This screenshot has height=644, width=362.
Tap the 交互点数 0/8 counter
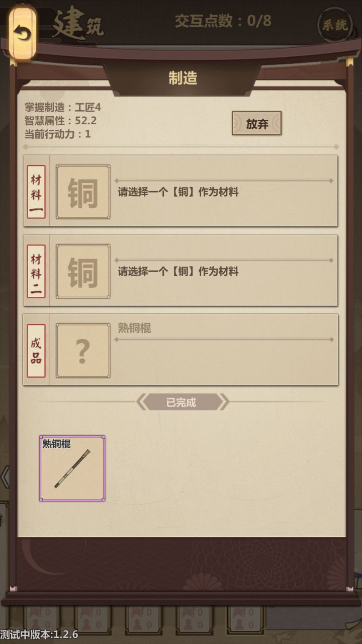pos(223,21)
